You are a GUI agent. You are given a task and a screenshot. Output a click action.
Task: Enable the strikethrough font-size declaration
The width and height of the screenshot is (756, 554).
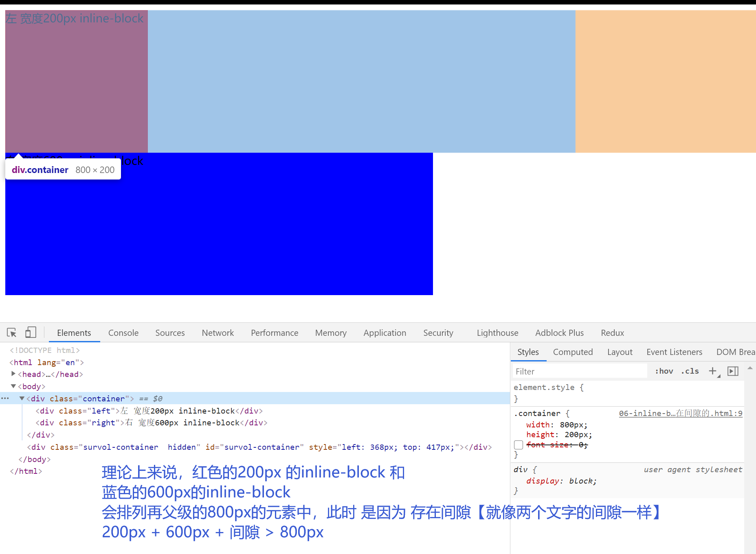coord(519,445)
